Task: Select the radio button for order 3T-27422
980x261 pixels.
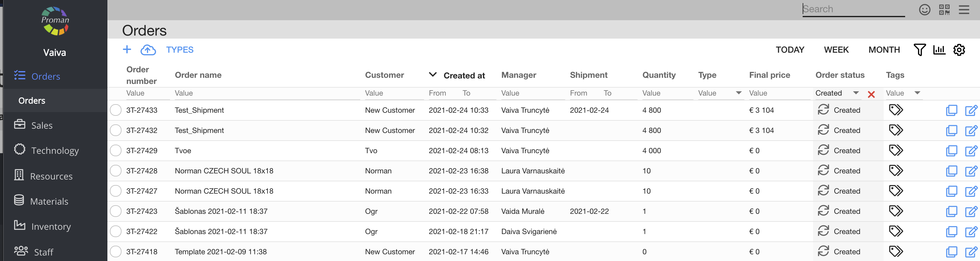Action: click(x=116, y=231)
